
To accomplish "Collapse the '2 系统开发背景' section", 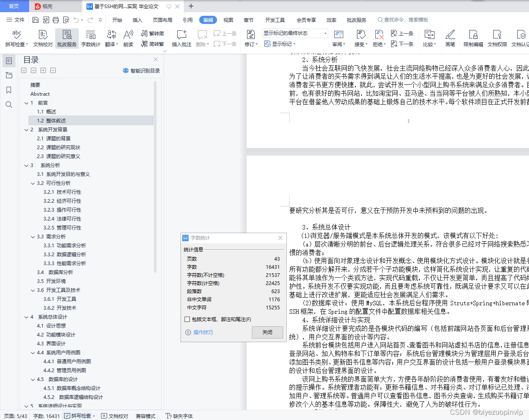I will click(x=26, y=130).
